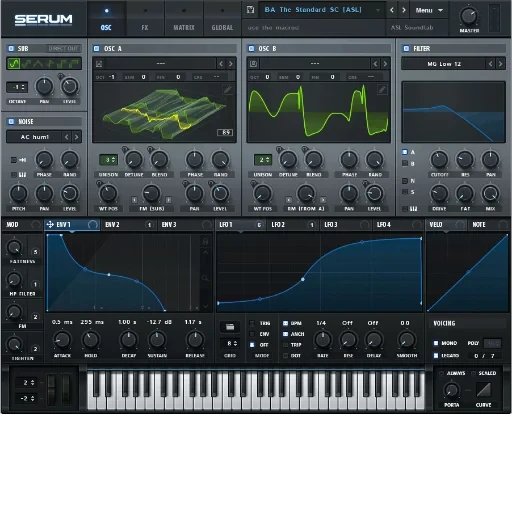The image size is (512, 512).
Task: Select the ENV 2 tab
Action: coord(128,225)
